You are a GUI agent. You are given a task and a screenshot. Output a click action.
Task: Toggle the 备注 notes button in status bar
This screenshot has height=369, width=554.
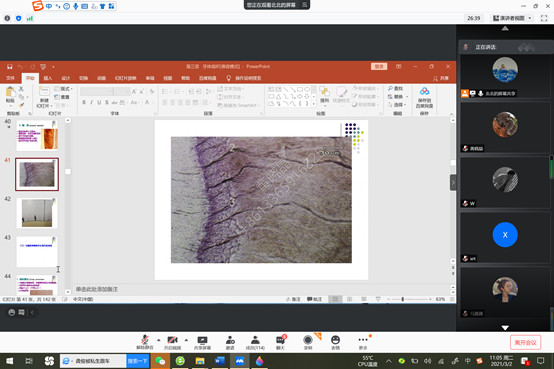[x=293, y=299]
